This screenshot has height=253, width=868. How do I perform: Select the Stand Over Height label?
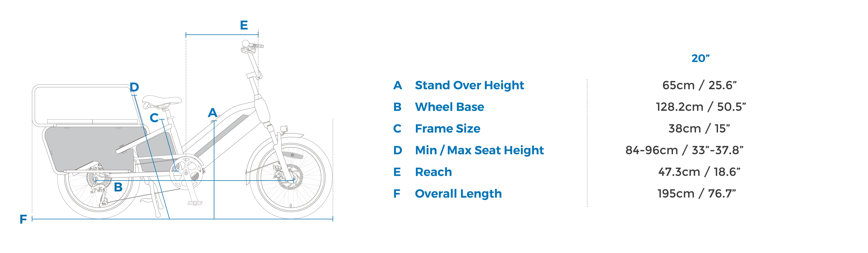tap(469, 85)
